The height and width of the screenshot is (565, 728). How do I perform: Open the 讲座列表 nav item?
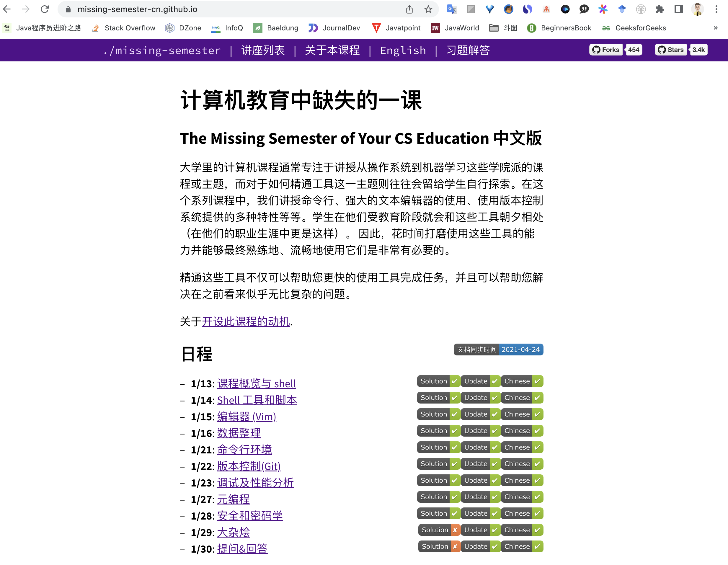click(263, 50)
